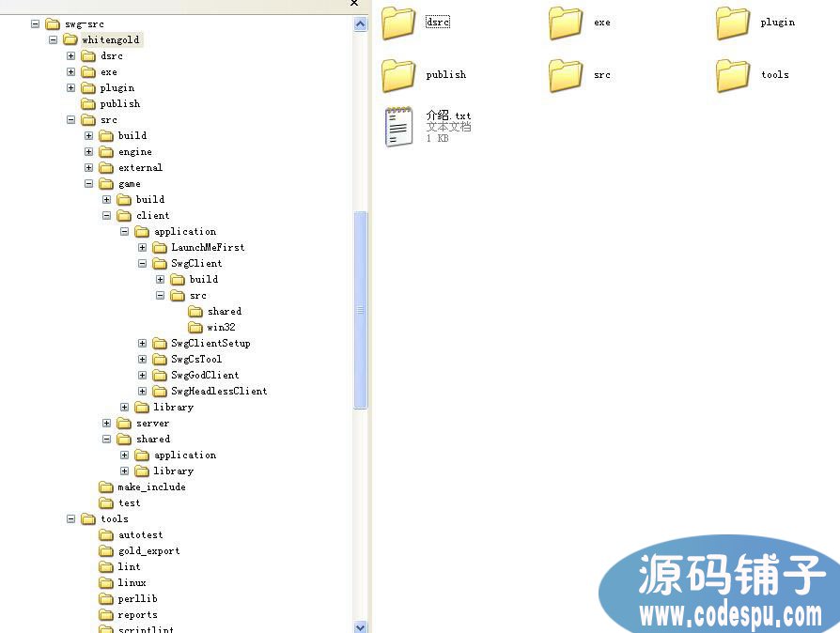Collapse the SwgClient tree node
This screenshot has height=633, width=840.
pyautogui.click(x=143, y=264)
